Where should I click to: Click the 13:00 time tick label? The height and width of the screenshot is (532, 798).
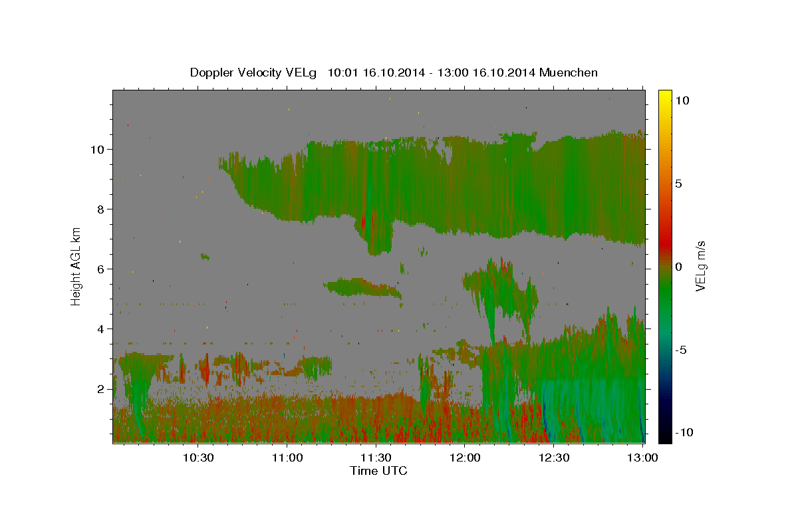[643, 458]
